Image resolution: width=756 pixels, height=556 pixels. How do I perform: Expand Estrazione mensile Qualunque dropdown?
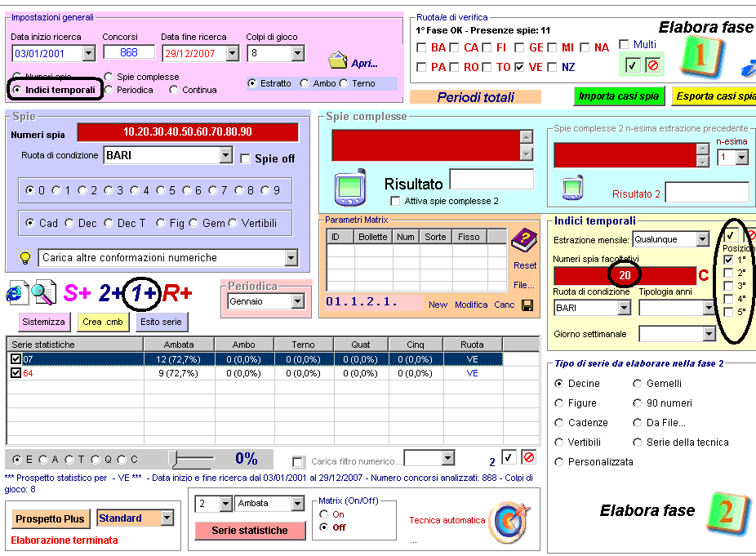click(702, 239)
